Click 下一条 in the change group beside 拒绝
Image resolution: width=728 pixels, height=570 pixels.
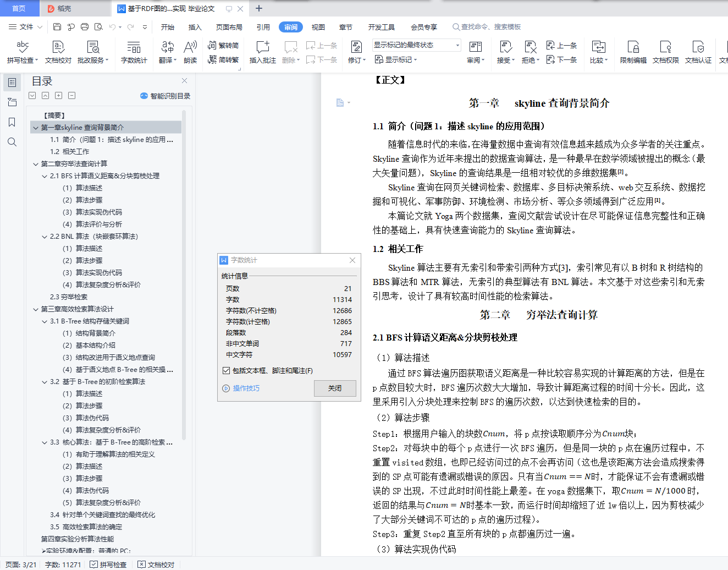click(x=561, y=59)
